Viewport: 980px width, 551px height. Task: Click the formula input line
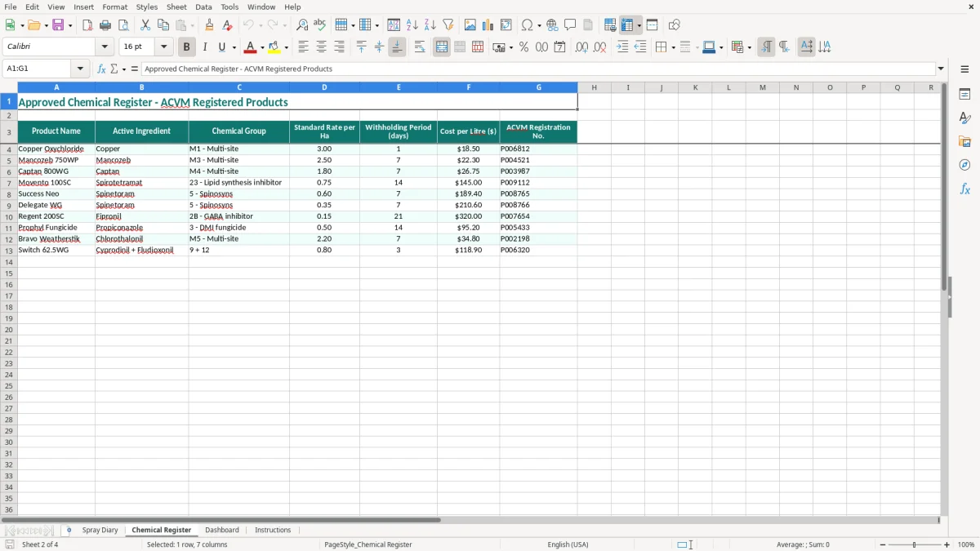click(537, 69)
